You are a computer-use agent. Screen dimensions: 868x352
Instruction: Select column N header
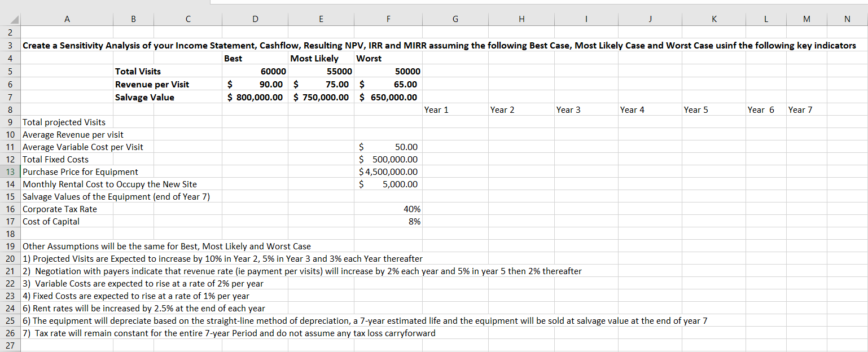coord(847,19)
